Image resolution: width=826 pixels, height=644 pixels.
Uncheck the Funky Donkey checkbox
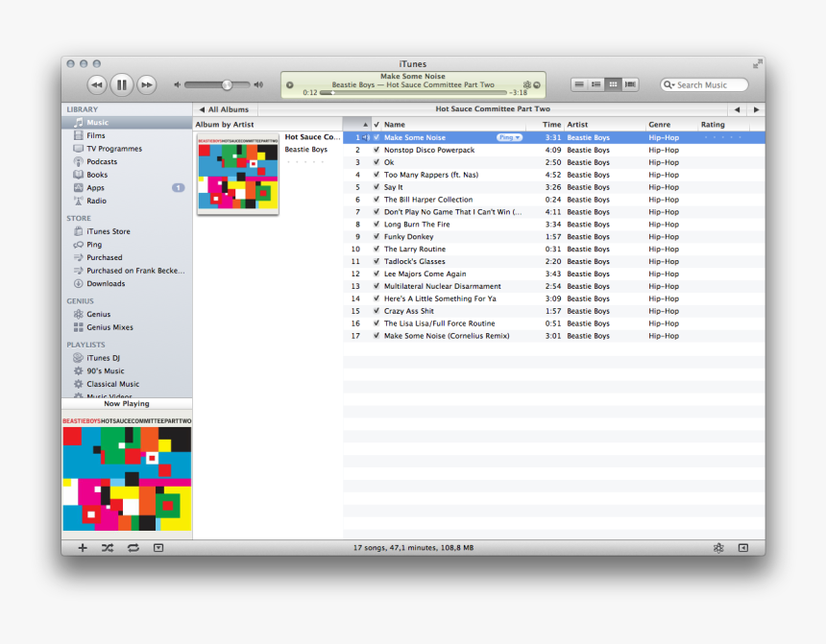pos(377,236)
